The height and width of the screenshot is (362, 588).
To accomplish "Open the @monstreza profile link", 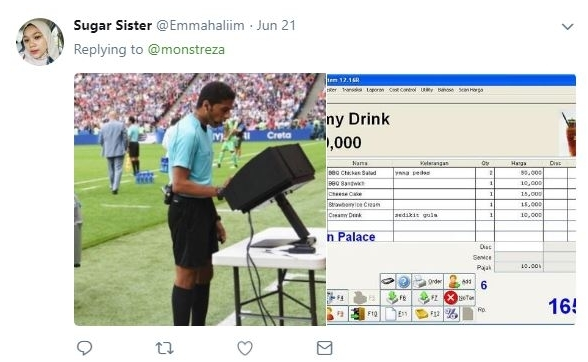I will [186, 50].
